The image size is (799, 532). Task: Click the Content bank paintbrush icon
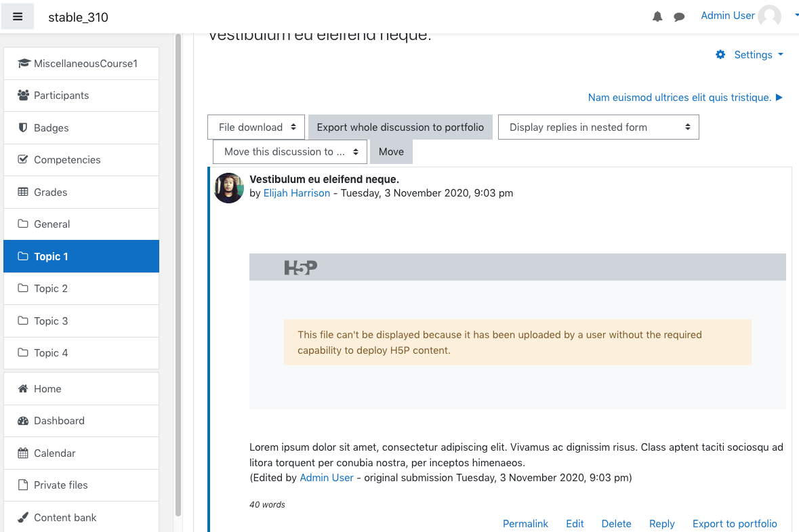click(x=23, y=517)
